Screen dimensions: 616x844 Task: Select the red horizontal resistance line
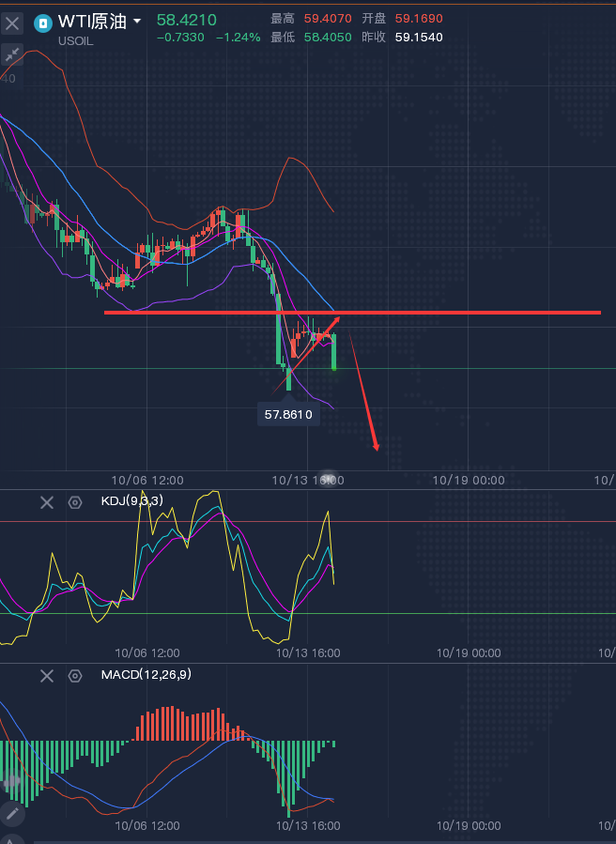[470, 312]
